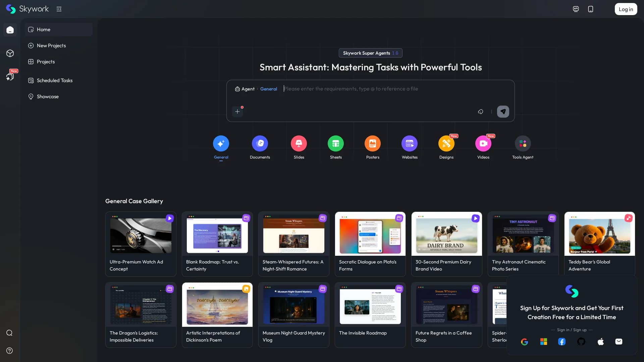Click the video badge on Watch Ad card

[170, 219]
